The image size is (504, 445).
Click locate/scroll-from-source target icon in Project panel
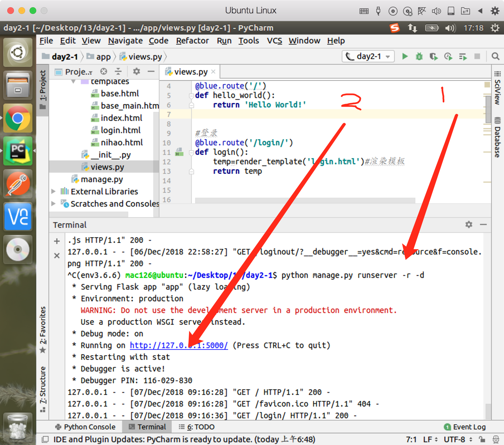104,72
